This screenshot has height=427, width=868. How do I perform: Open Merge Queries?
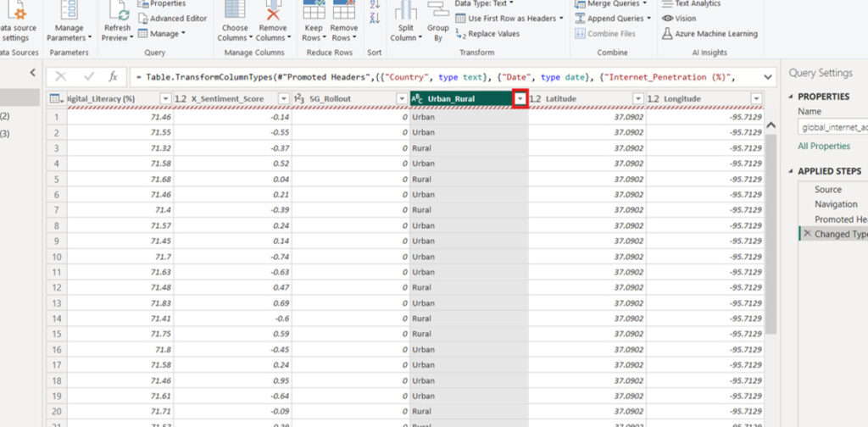click(611, 4)
